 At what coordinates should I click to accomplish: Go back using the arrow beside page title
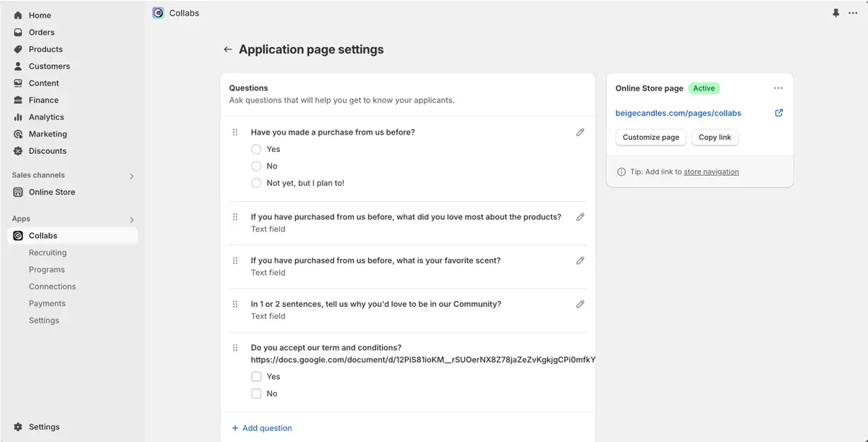click(x=227, y=49)
